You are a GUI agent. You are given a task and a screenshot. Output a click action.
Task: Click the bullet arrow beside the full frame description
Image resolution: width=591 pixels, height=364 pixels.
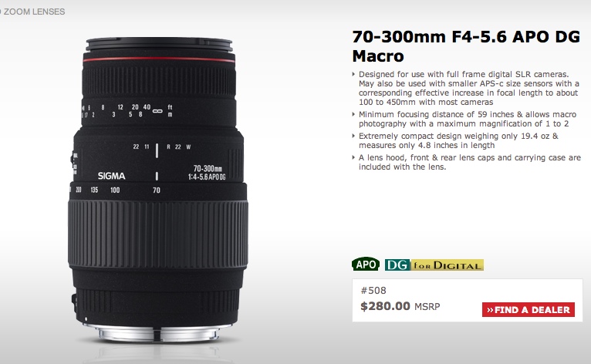(x=353, y=74)
